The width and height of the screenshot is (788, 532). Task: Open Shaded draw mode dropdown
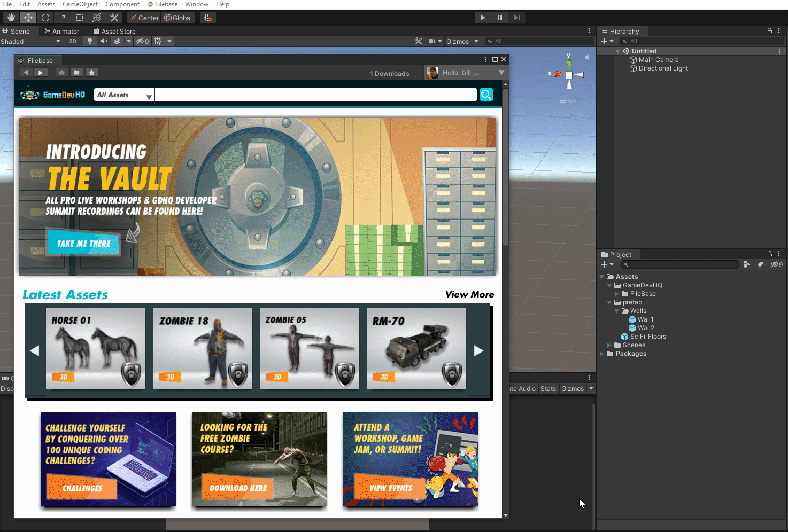31,41
